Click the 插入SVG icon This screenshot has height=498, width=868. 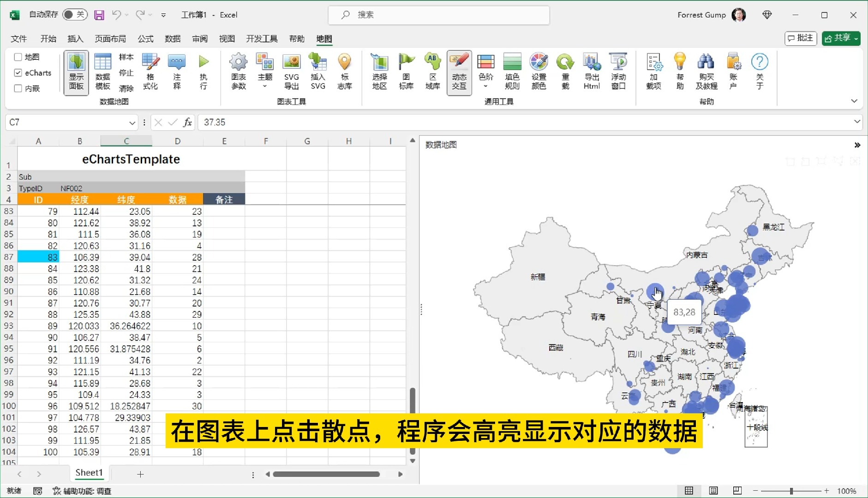(318, 72)
